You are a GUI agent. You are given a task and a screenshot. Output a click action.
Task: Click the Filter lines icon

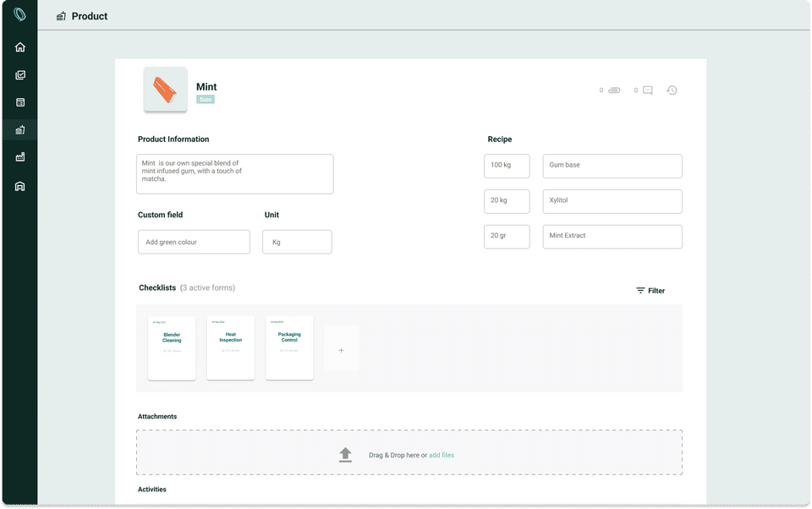click(x=640, y=291)
